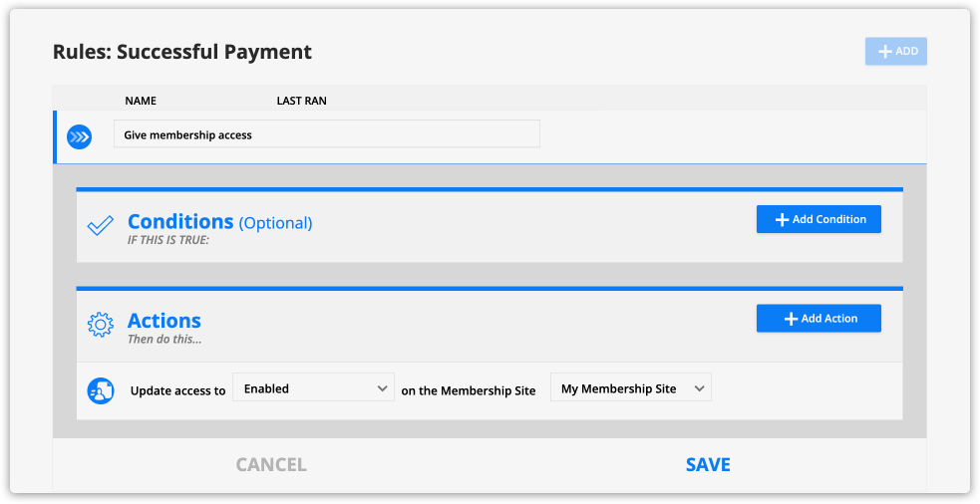The width and height of the screenshot is (980, 504).
Task: Click the LAST RAN column header
Action: pyautogui.click(x=301, y=101)
